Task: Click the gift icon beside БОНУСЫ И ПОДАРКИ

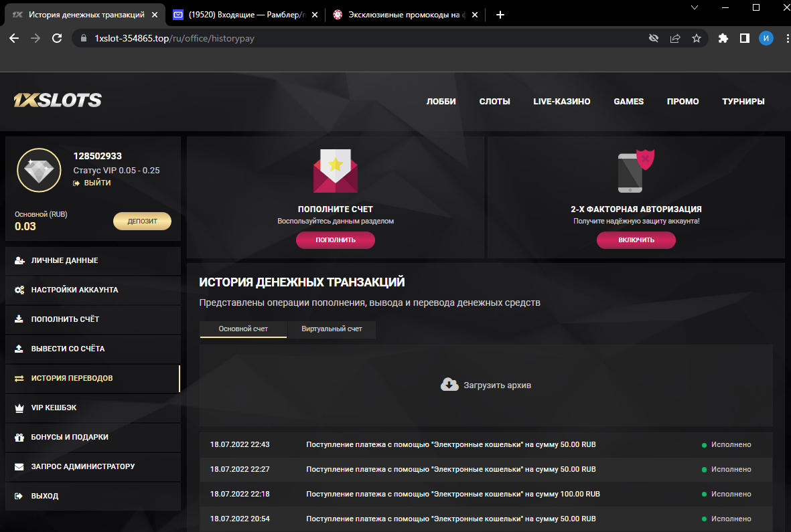Action: [x=19, y=437]
